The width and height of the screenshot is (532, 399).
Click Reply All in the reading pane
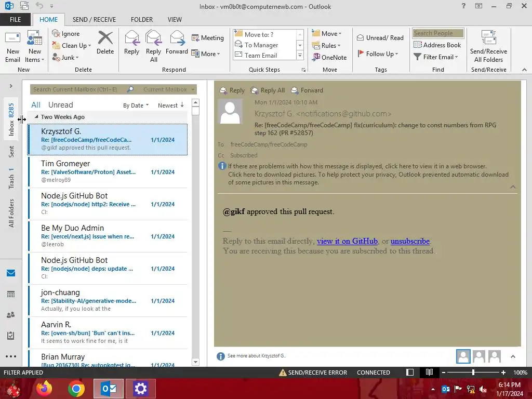268,90
